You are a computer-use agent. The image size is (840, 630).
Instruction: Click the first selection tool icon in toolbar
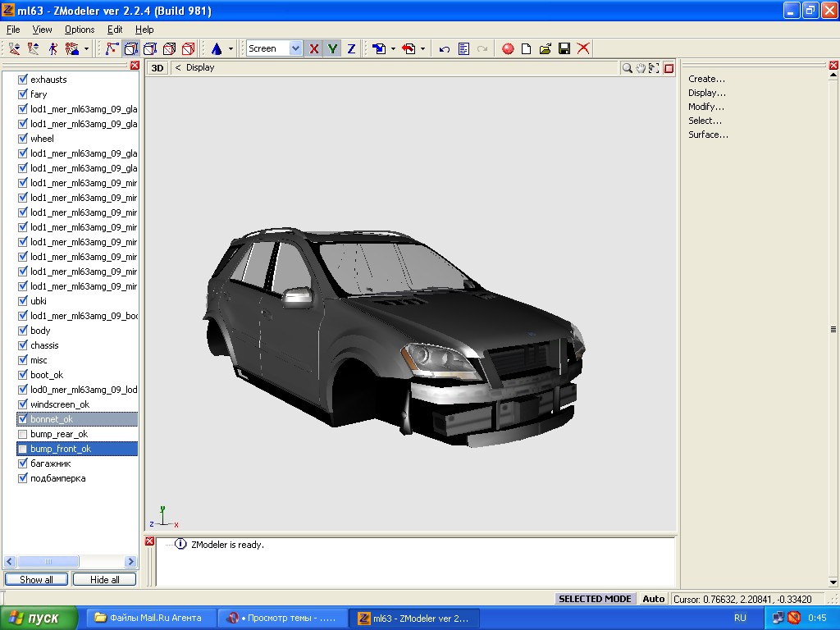pos(15,48)
